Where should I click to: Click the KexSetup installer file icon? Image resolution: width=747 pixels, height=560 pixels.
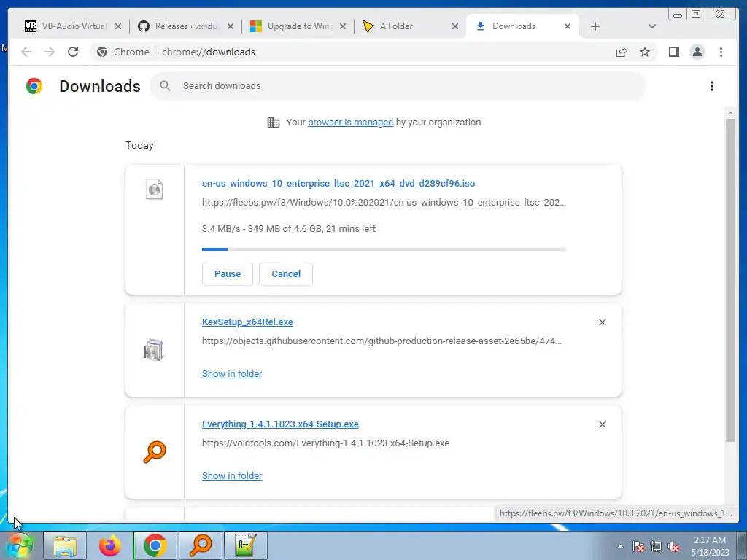(154, 350)
